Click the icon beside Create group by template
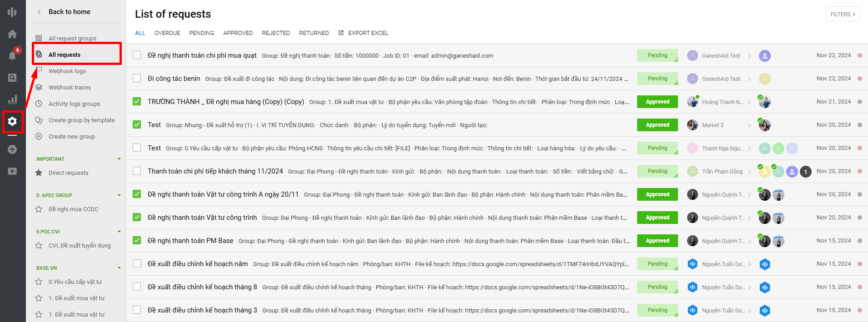The width and height of the screenshot is (868, 322). point(39,120)
